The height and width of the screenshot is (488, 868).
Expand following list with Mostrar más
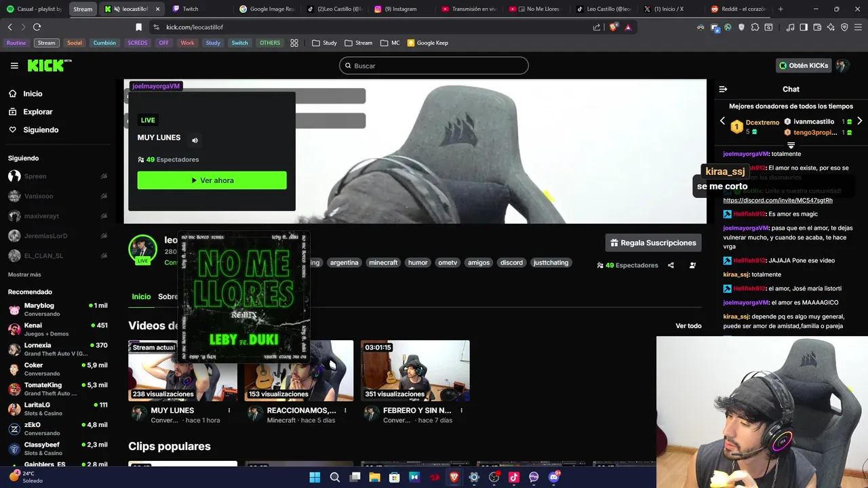pos(24,274)
